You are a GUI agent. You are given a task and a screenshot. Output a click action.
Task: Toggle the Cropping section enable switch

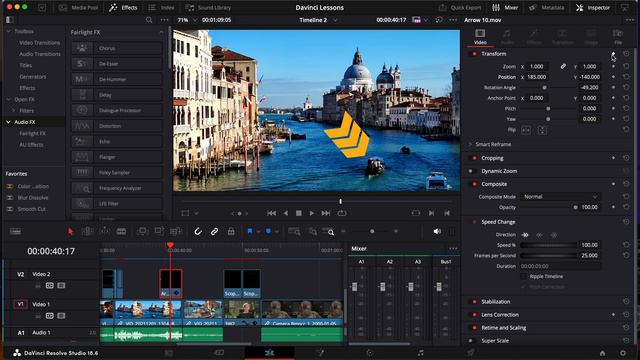pyautogui.click(x=474, y=158)
